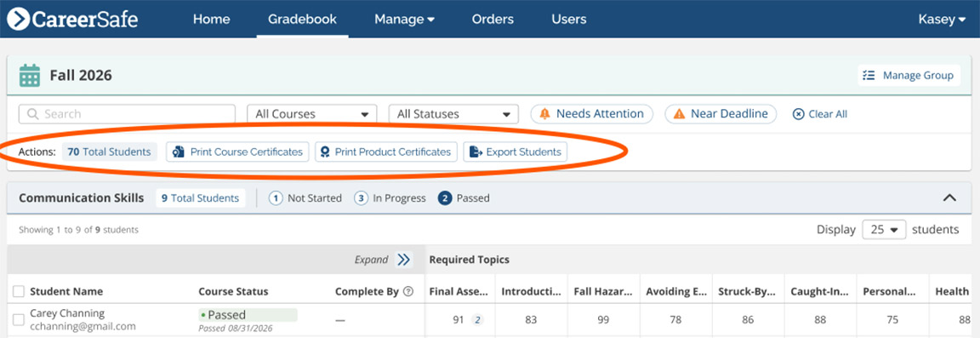Click Print Product Certificates
The width and height of the screenshot is (980, 338).
[x=386, y=152]
